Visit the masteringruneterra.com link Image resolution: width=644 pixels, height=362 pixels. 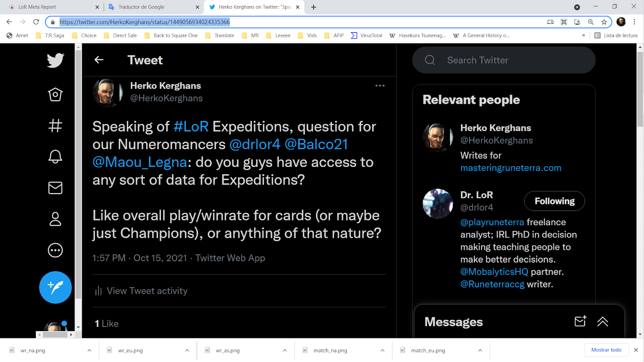(x=511, y=168)
